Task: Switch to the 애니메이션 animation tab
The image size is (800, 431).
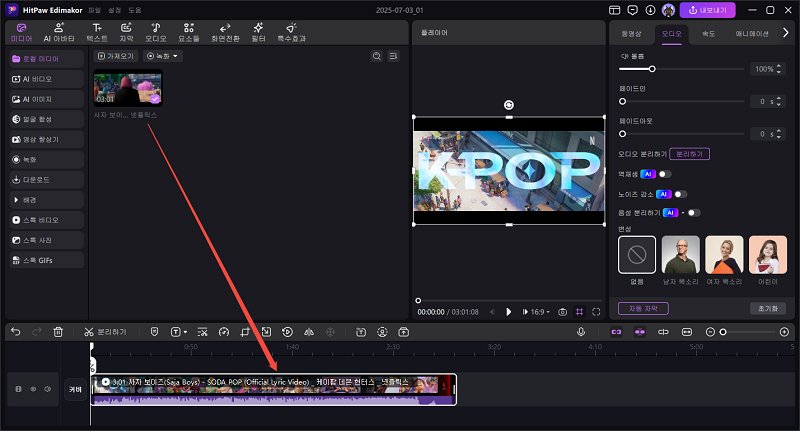Action: 752,34
